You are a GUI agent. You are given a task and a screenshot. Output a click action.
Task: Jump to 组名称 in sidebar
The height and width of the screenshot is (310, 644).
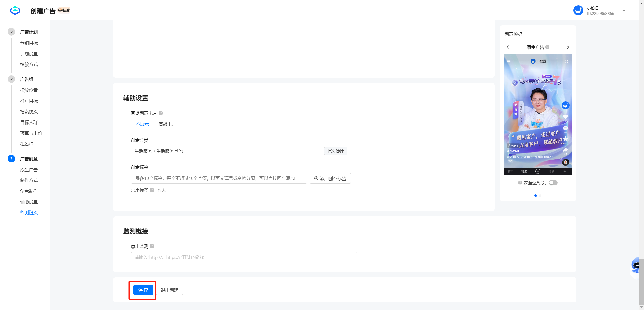click(x=27, y=144)
